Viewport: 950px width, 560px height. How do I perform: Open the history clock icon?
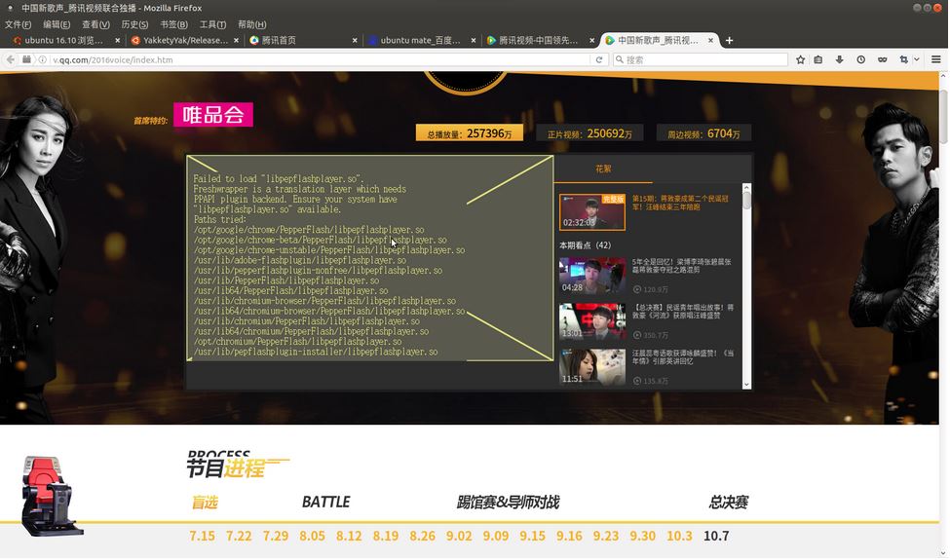point(861,59)
